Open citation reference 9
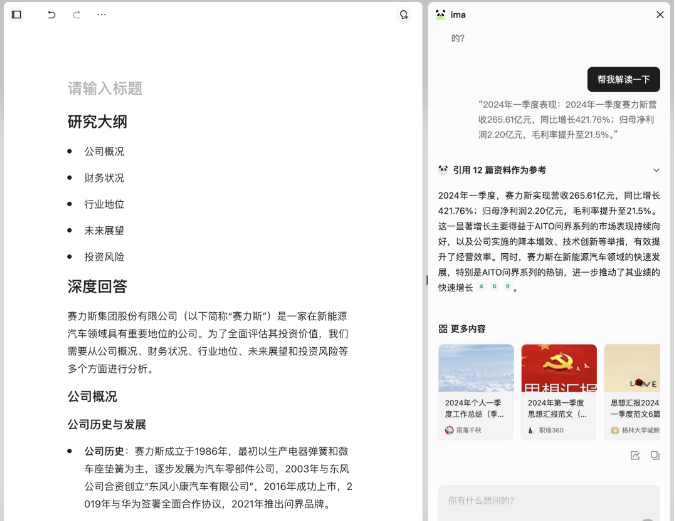The image size is (675, 521). [x=508, y=286]
